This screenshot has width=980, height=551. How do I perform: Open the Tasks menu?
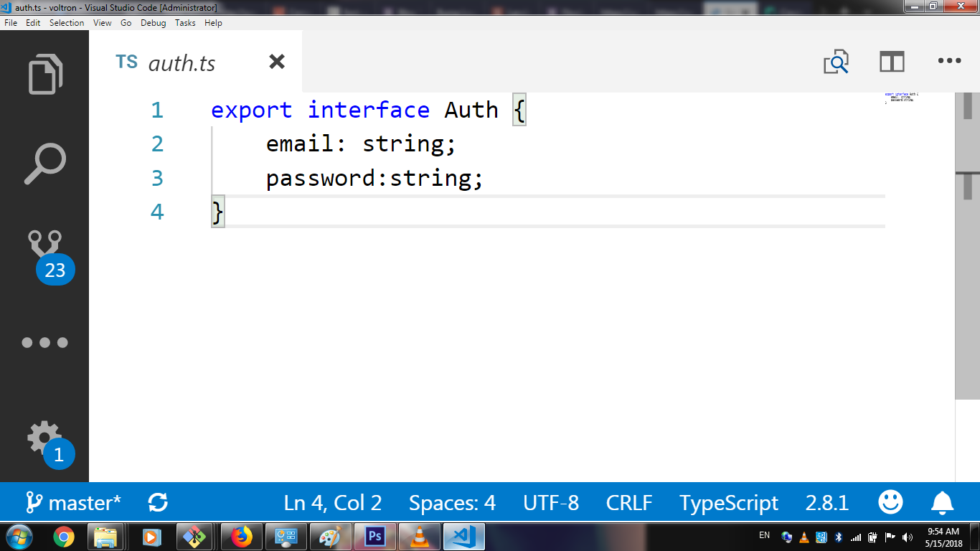click(185, 23)
